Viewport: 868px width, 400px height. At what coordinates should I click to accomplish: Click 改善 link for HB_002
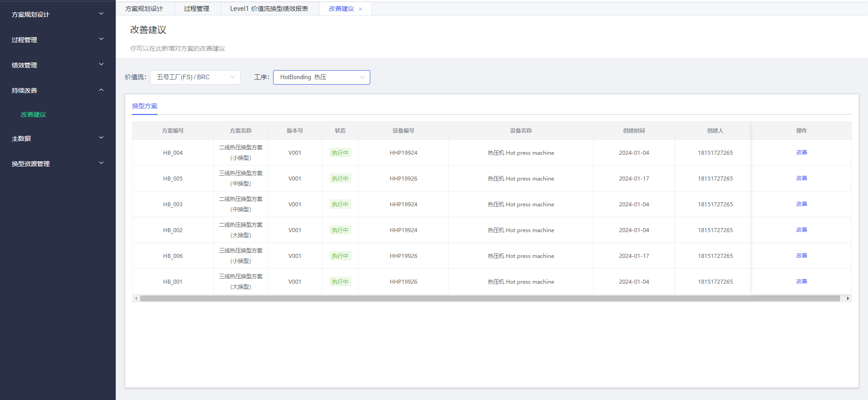click(x=802, y=230)
